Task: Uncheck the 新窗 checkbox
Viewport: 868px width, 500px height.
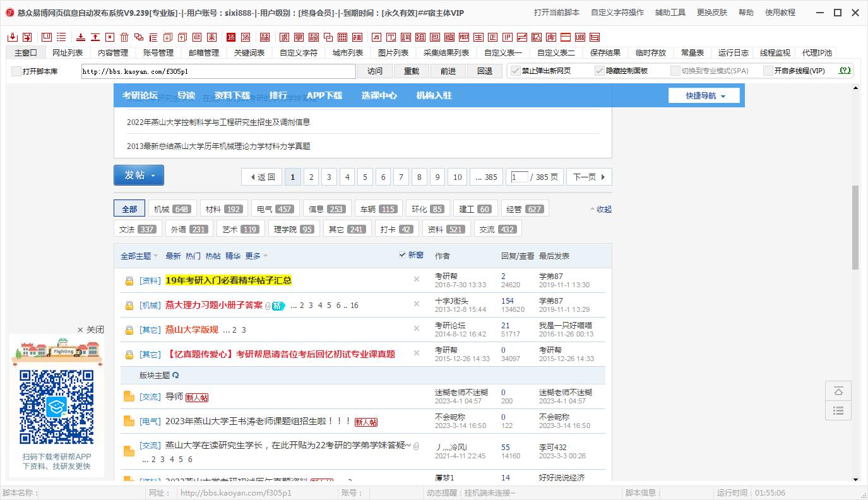Action: pos(402,255)
